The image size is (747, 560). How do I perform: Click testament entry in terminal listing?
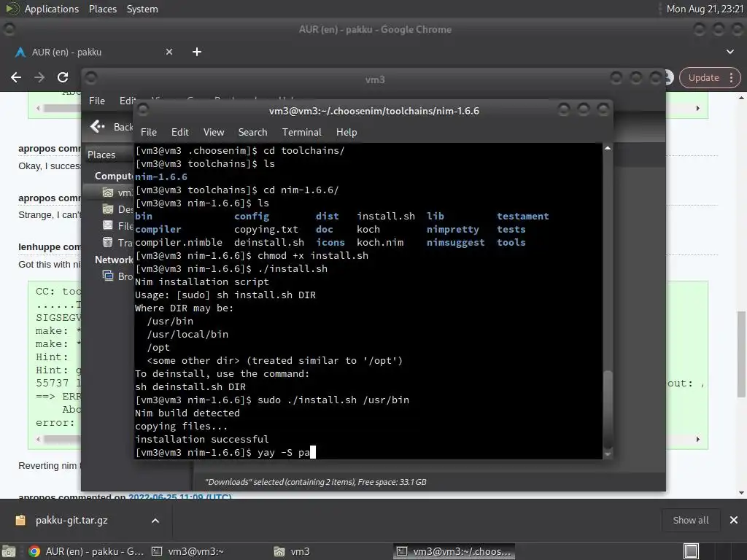click(522, 216)
